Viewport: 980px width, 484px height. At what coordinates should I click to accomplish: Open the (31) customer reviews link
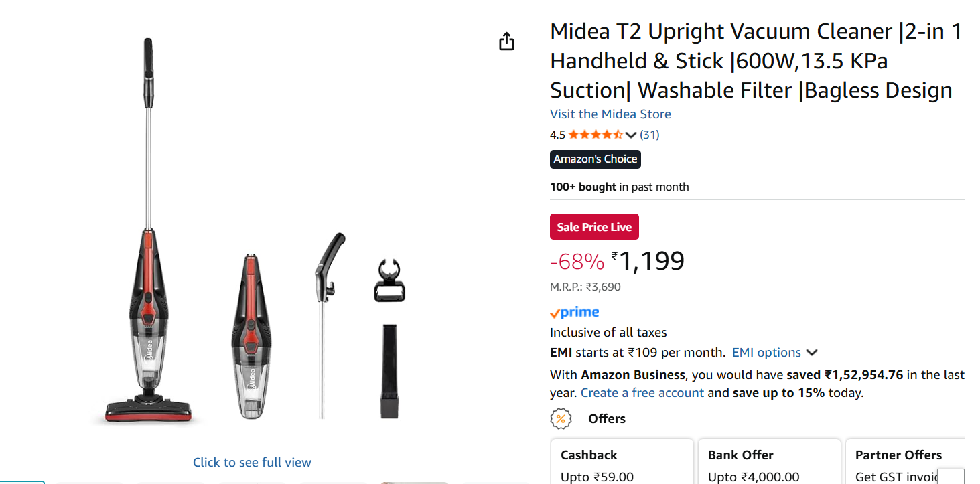pos(649,135)
